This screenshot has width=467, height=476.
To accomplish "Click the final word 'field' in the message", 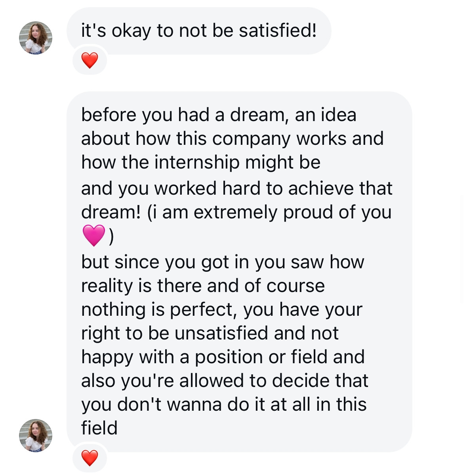I will tap(99, 428).
